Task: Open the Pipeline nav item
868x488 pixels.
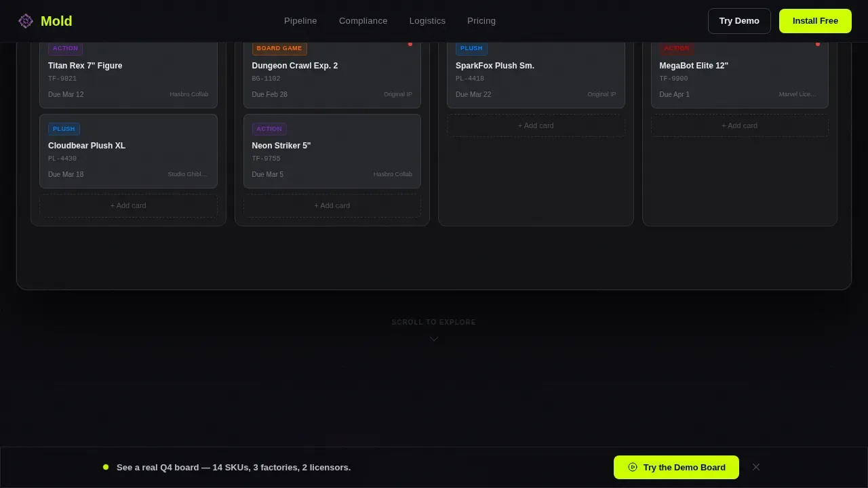Action: click(x=300, y=21)
